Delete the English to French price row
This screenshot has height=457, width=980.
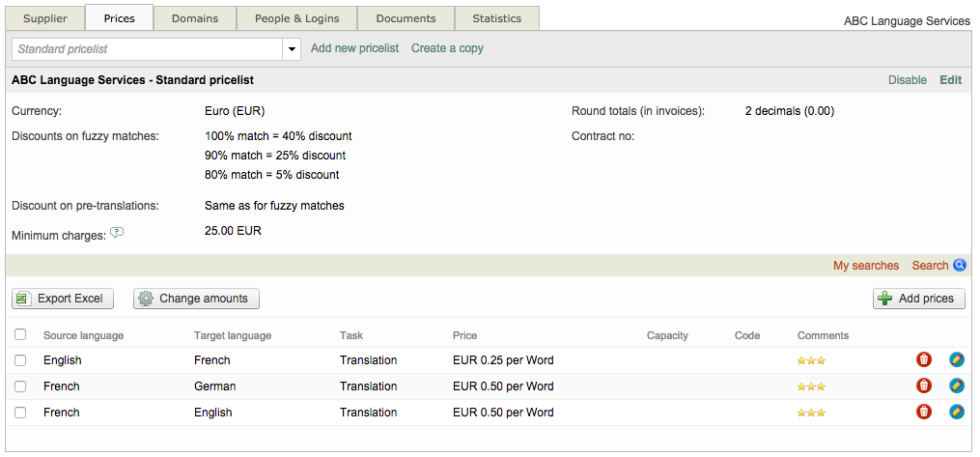coord(924,360)
